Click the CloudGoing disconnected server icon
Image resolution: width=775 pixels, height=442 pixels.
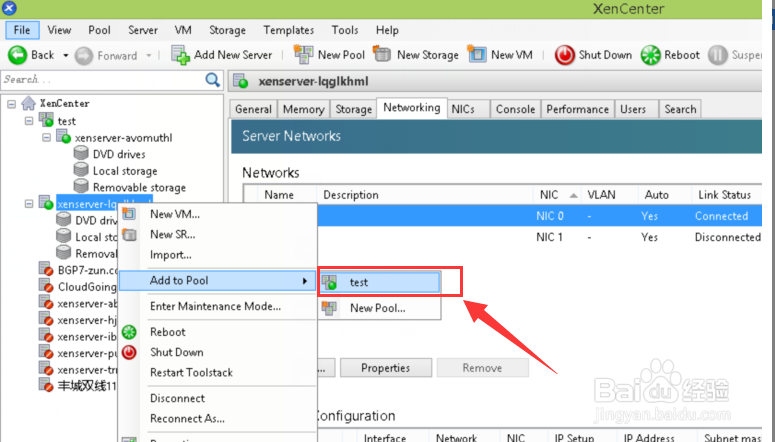(46, 286)
